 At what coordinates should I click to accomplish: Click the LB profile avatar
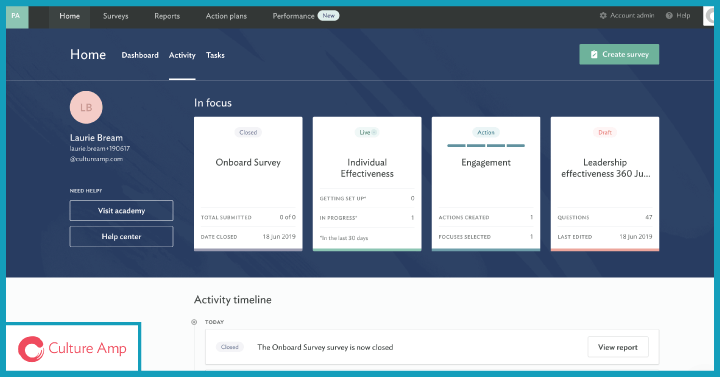click(x=86, y=107)
